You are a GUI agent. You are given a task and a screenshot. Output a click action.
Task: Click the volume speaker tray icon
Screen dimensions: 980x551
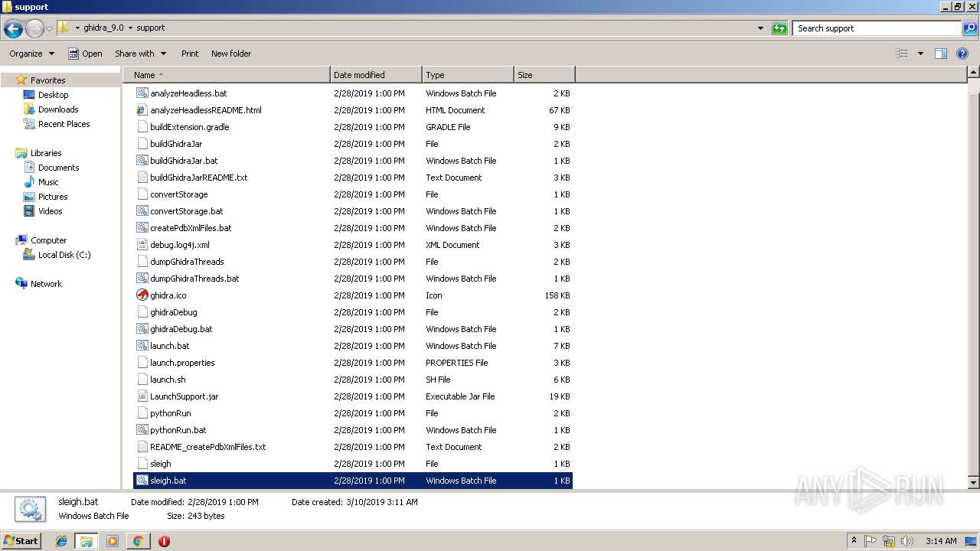coord(906,541)
